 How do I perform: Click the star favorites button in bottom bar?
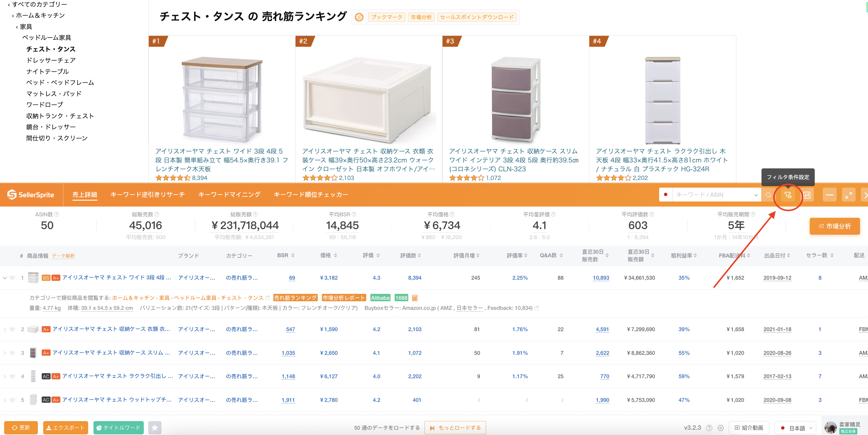tap(155, 427)
